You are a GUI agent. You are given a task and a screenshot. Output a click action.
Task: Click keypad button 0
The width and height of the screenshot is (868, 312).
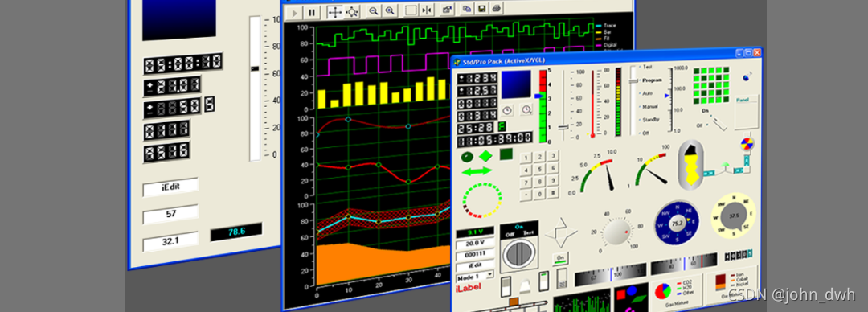[540, 194]
